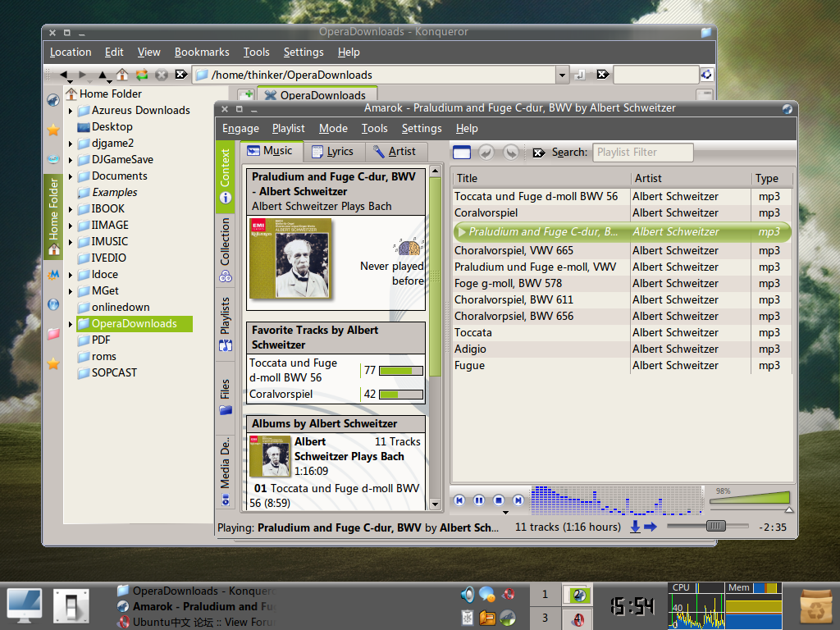Expand the IBOOK folder tree node
The image size is (840, 630).
pos(71,209)
